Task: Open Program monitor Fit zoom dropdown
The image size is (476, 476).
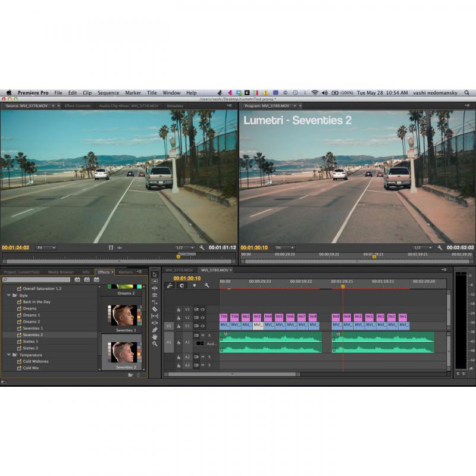Action: tap(284, 248)
